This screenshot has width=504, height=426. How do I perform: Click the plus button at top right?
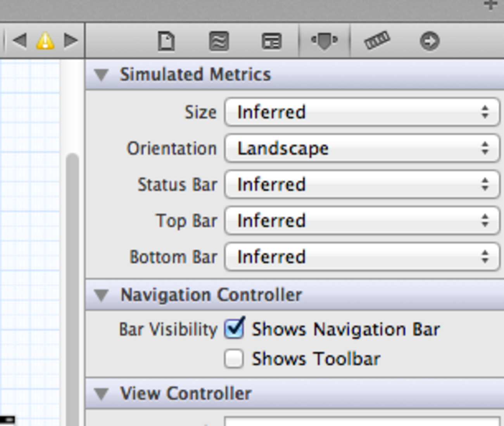[491, 5]
